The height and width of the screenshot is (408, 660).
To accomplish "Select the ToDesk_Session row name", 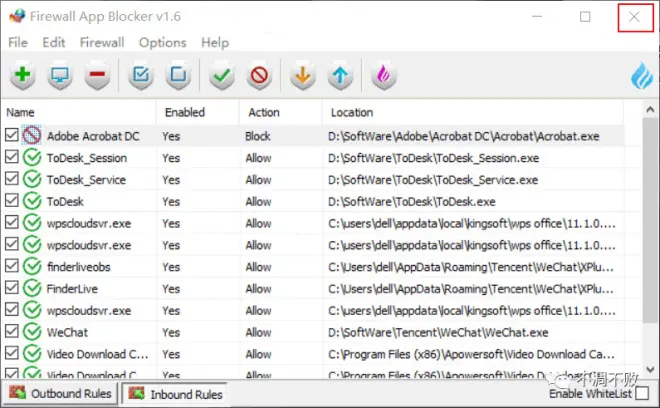I will coord(87,158).
